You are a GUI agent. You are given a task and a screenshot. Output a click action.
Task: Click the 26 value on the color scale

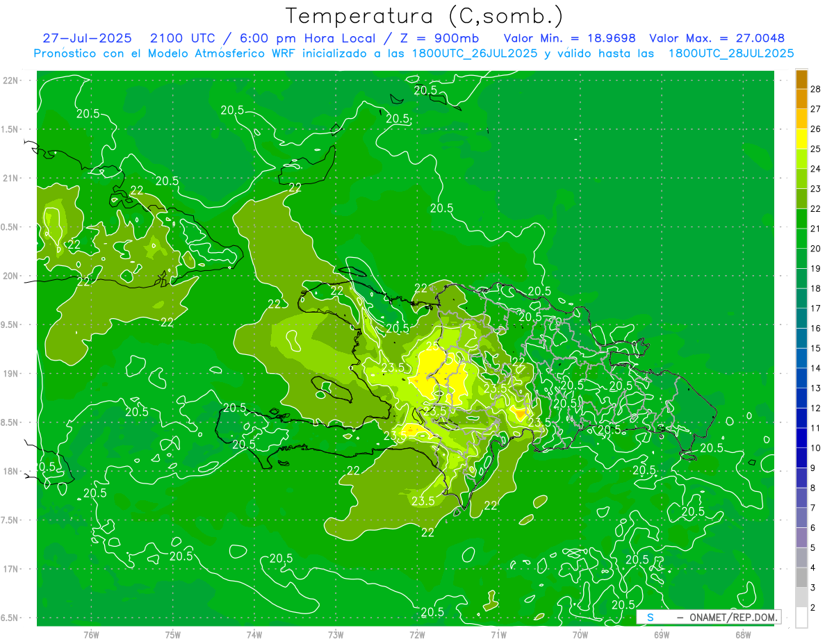[x=815, y=129]
